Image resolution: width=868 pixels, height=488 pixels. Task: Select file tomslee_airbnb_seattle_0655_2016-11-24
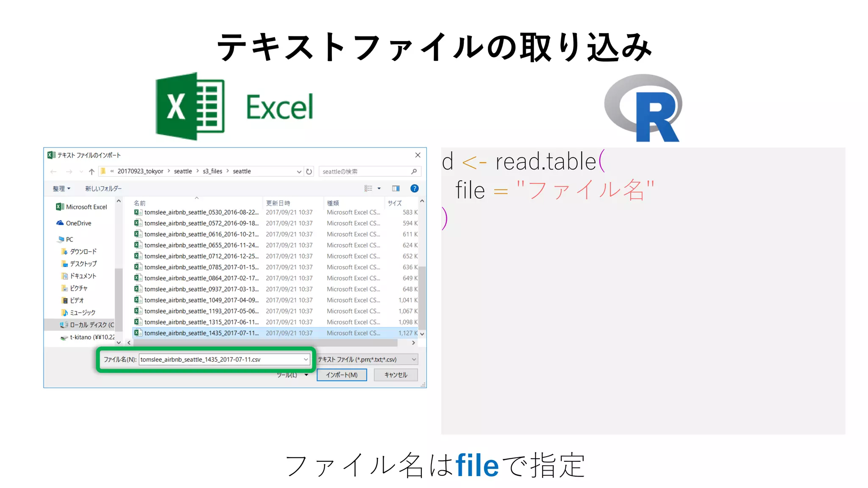[275, 245]
